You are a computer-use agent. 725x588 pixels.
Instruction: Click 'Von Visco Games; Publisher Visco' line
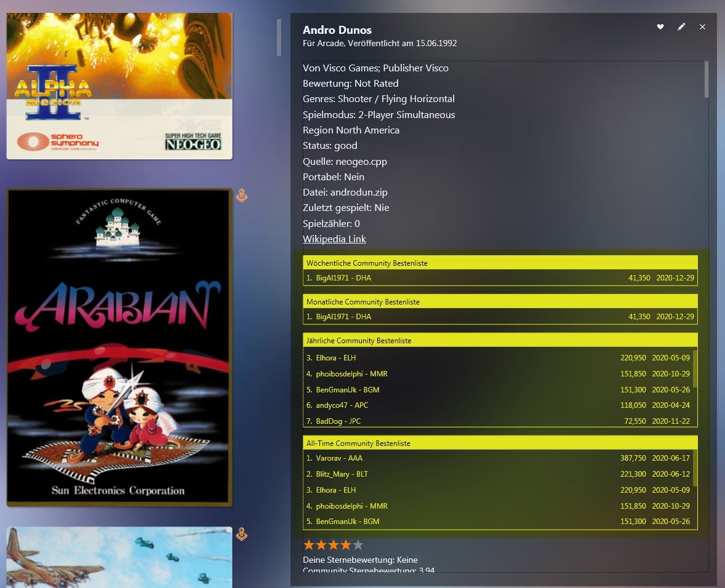tap(375, 68)
